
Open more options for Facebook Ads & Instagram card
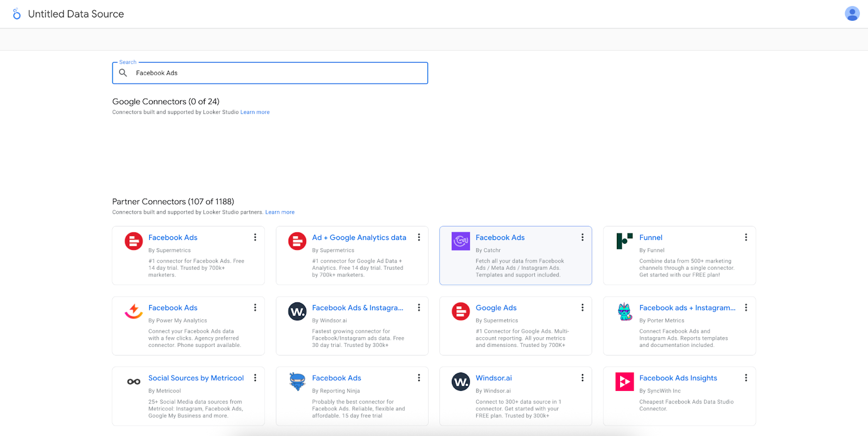(419, 307)
